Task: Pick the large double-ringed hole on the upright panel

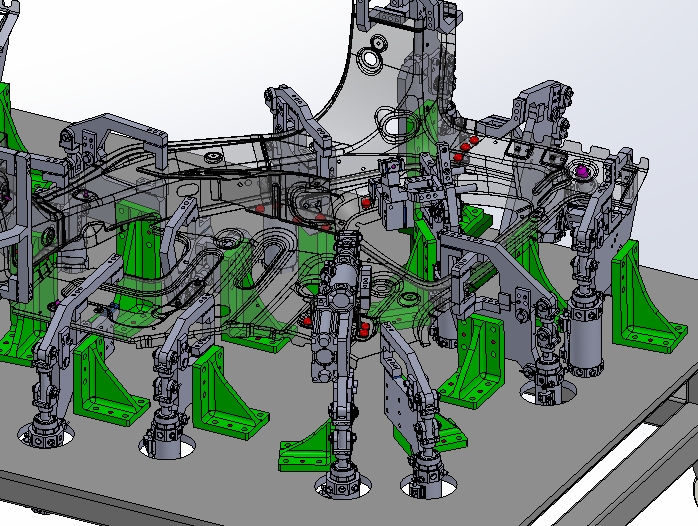Action: point(371,60)
